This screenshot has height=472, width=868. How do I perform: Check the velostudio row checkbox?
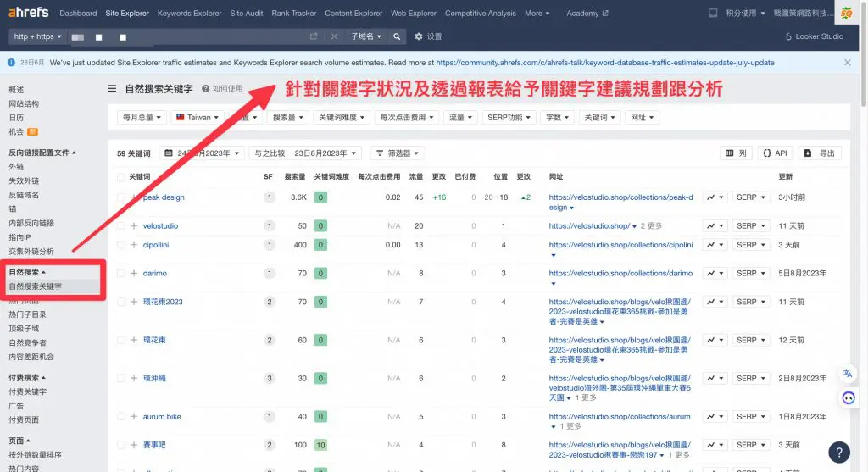pos(120,225)
